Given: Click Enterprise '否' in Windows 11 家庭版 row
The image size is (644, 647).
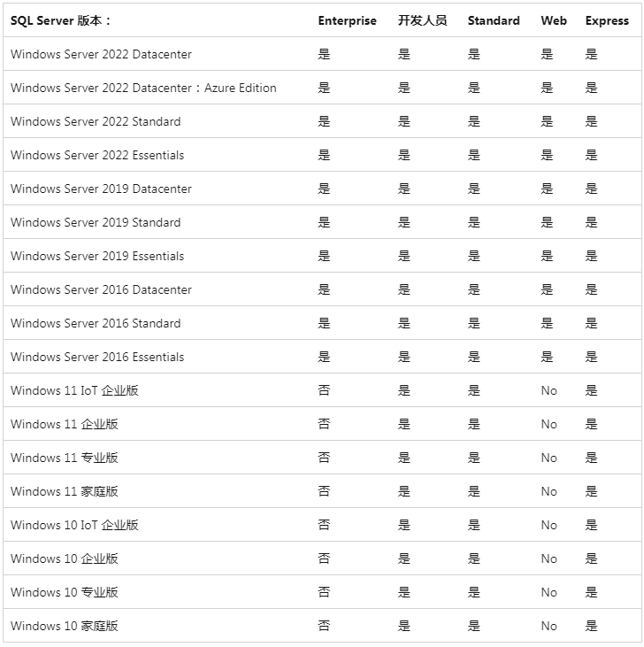Looking at the screenshot, I should click(324, 491).
